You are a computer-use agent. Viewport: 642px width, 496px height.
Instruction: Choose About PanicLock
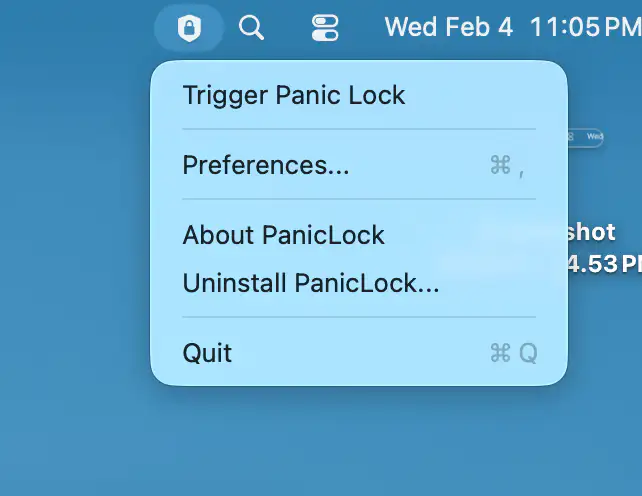click(284, 235)
